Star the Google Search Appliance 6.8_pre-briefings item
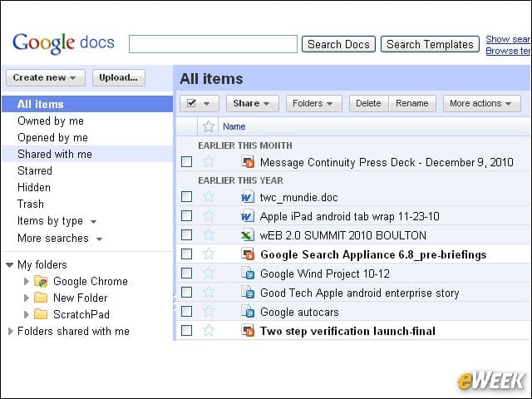The width and height of the screenshot is (532, 399). pos(209,254)
